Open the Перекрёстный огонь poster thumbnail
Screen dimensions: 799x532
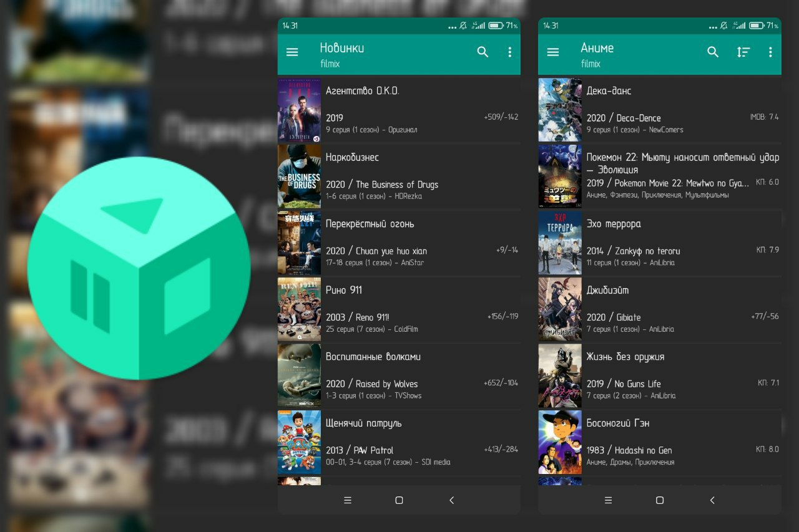[299, 243]
